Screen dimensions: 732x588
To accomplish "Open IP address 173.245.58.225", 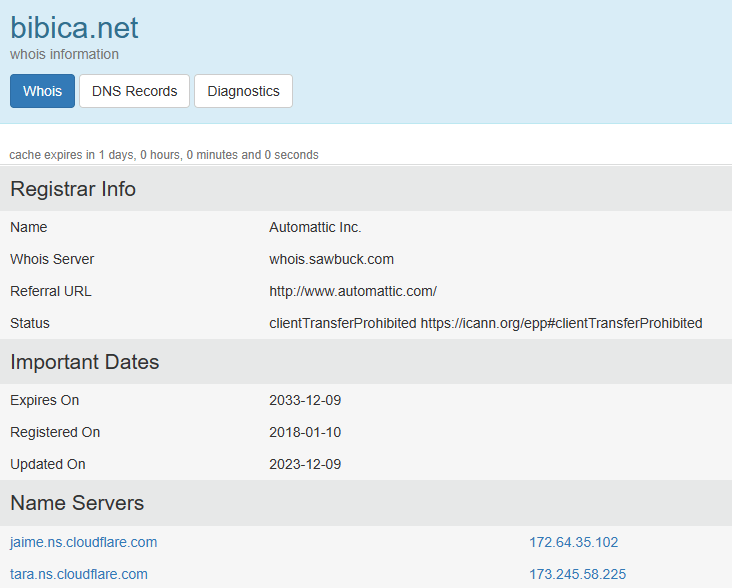I will [577, 574].
